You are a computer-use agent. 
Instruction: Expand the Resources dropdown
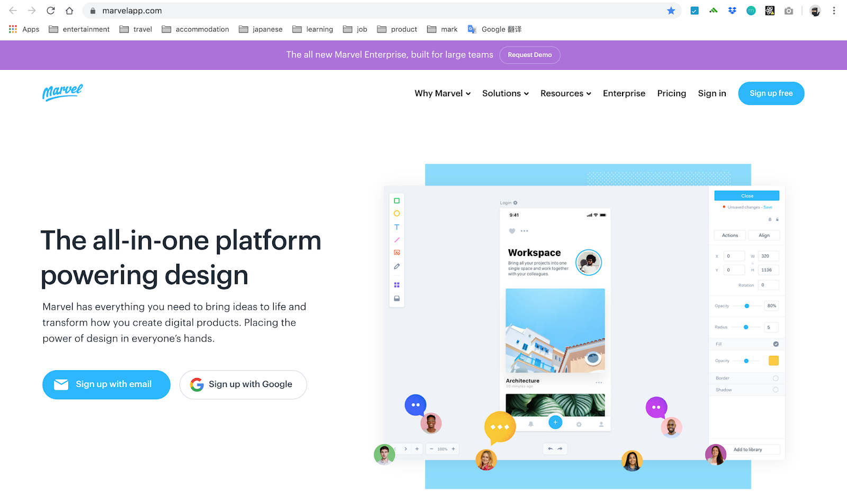(x=566, y=93)
